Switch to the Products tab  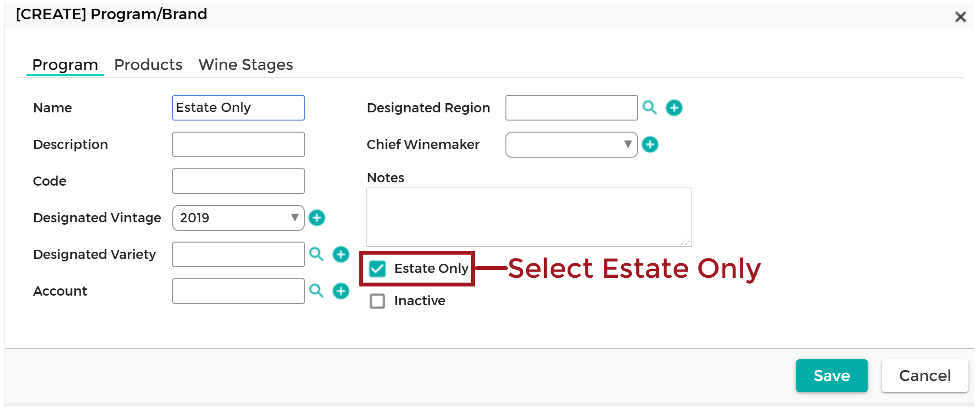[x=149, y=65]
